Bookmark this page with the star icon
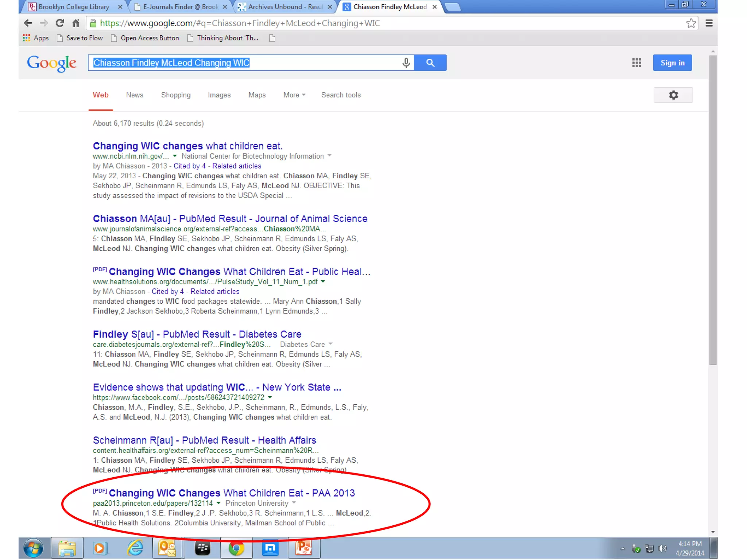Screen dimensions: 747x560 (x=690, y=23)
